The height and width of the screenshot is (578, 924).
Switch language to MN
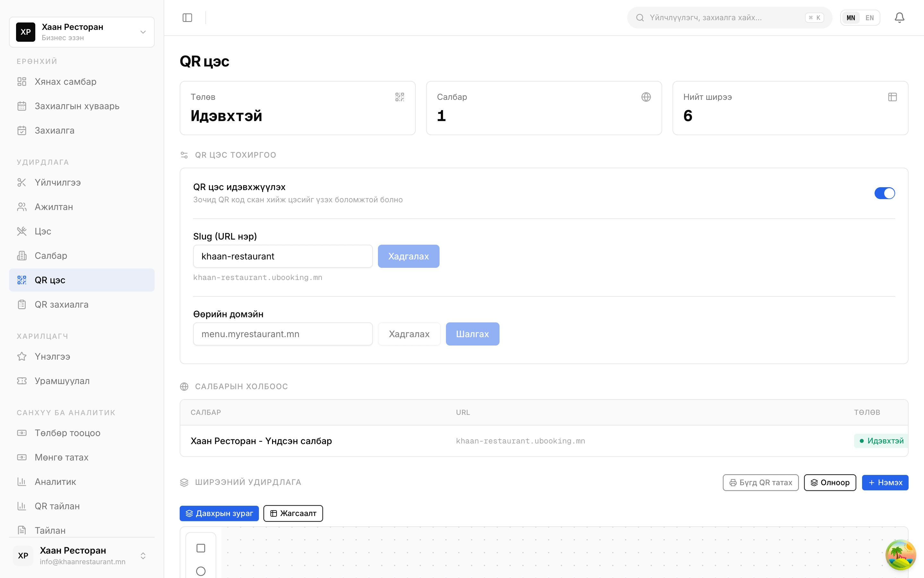(851, 18)
